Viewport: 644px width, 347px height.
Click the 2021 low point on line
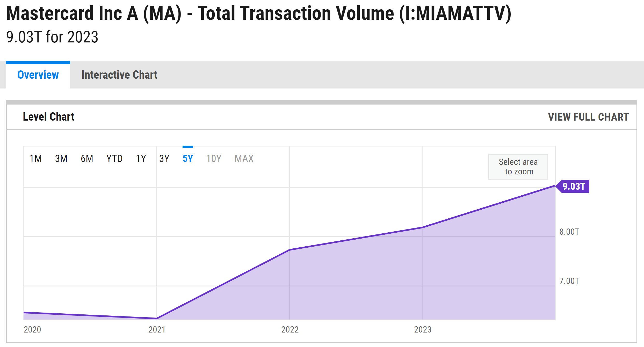pos(157,318)
